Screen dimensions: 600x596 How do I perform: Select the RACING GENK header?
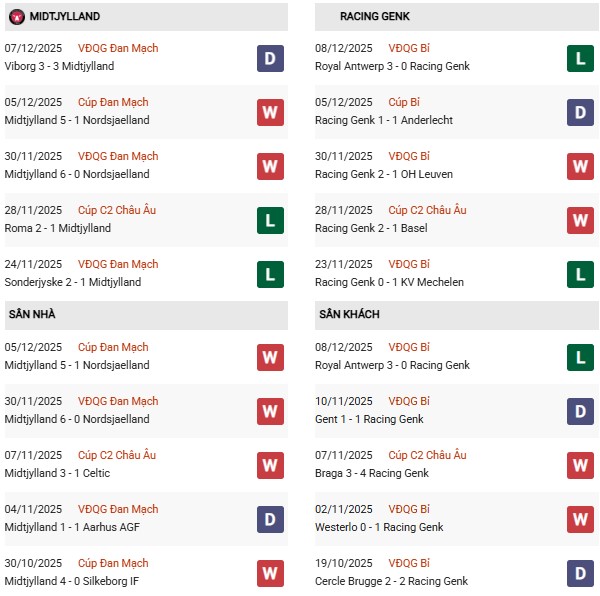(x=374, y=16)
